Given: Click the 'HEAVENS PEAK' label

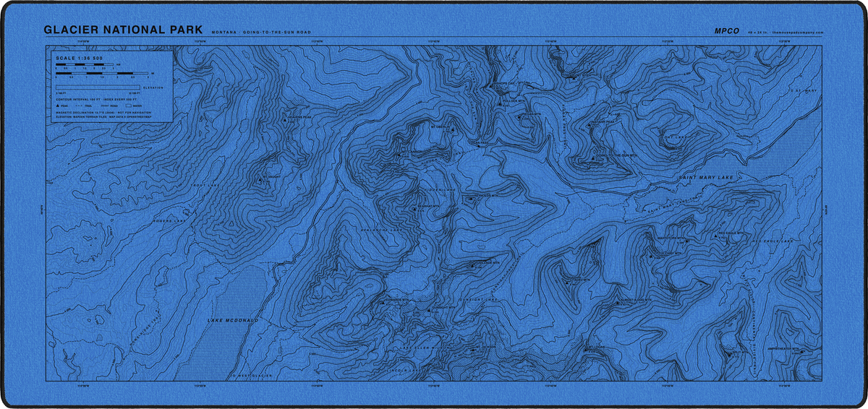Looking at the screenshot, I should point(299,117).
